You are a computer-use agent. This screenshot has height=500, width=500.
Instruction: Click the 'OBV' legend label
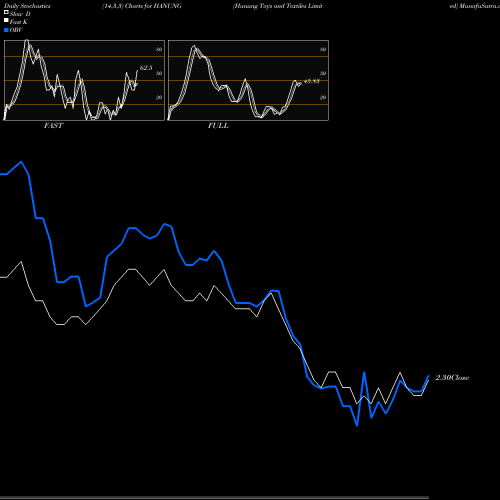(16, 30)
